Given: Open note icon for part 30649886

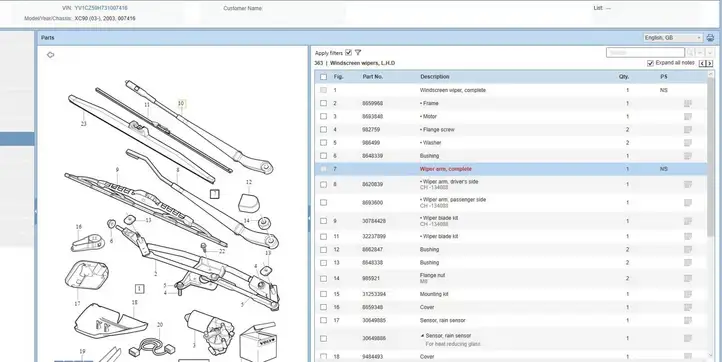Looking at the screenshot, I should [x=688, y=339].
